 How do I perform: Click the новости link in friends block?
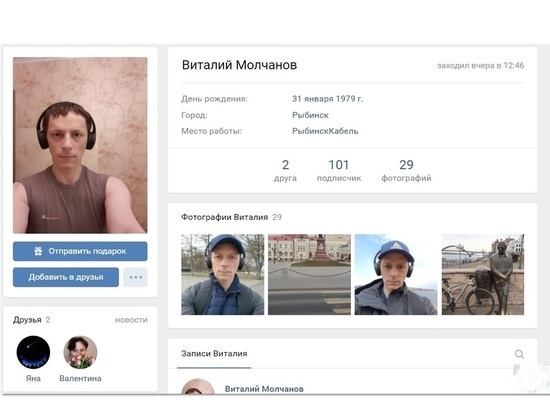(x=131, y=320)
